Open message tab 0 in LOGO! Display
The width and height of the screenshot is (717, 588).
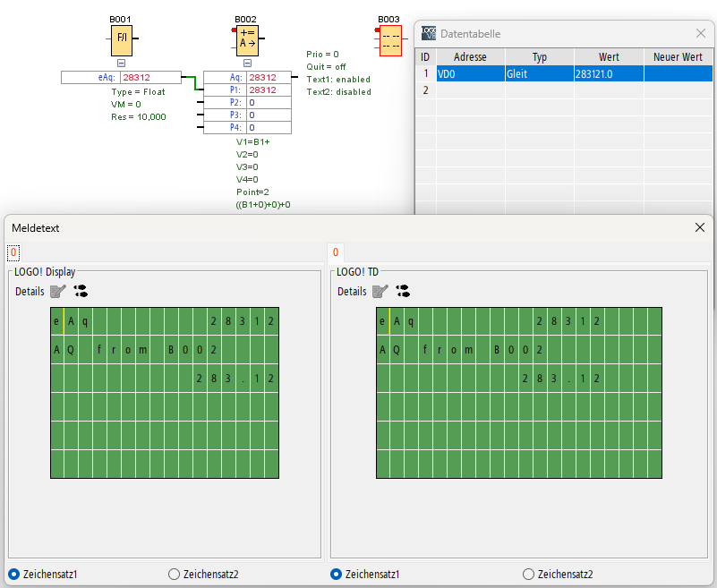coord(13,253)
